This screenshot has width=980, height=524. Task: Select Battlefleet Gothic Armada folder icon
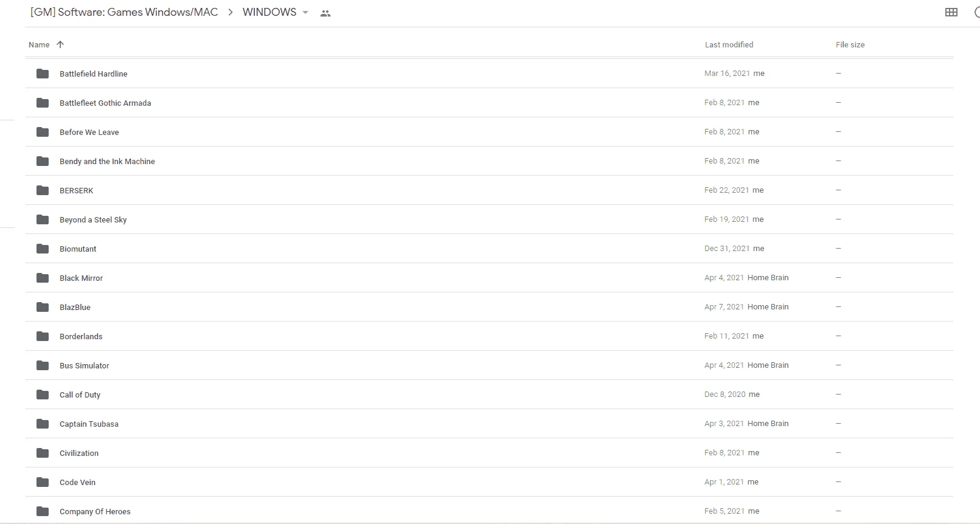click(43, 103)
